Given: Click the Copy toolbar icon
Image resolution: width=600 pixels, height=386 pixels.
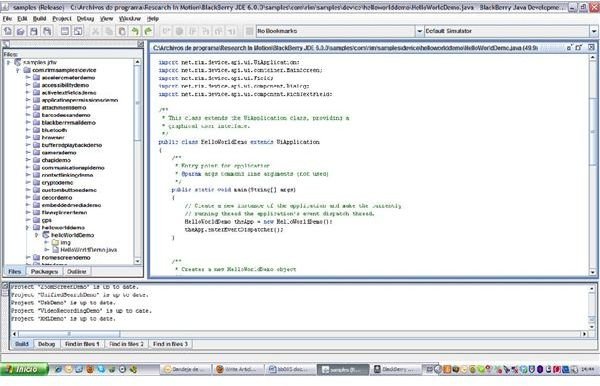Looking at the screenshot, I should 109,31.
